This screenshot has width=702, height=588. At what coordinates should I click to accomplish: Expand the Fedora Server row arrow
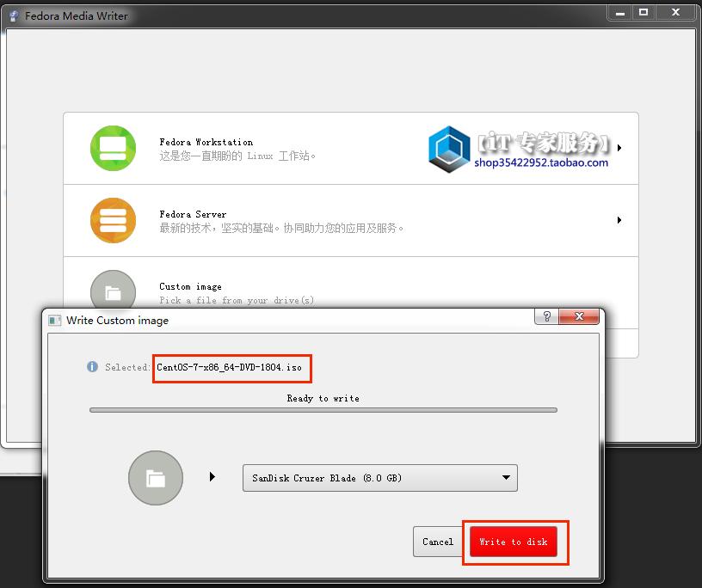(x=619, y=220)
